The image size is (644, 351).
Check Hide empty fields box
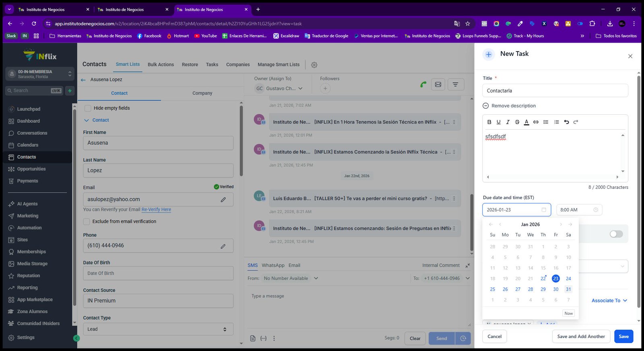click(x=87, y=108)
